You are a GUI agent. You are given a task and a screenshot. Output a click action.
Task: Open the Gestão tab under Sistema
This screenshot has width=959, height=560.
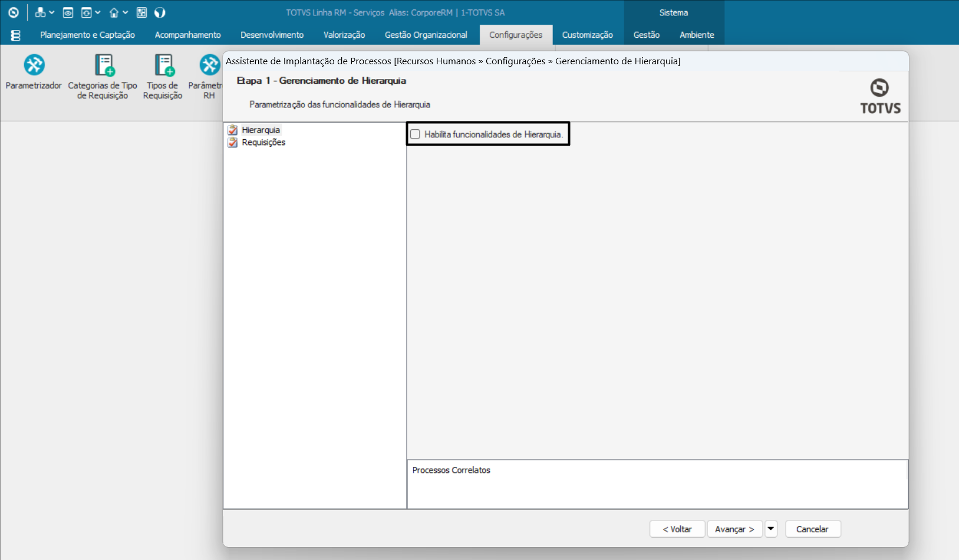[646, 35]
